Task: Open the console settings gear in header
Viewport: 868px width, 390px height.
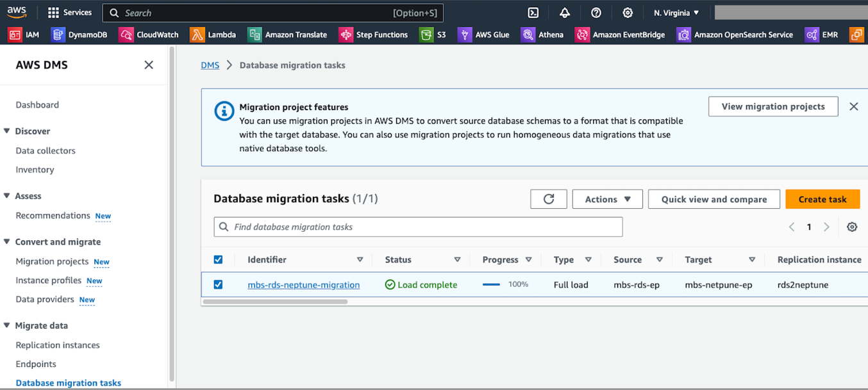Action: pyautogui.click(x=628, y=13)
